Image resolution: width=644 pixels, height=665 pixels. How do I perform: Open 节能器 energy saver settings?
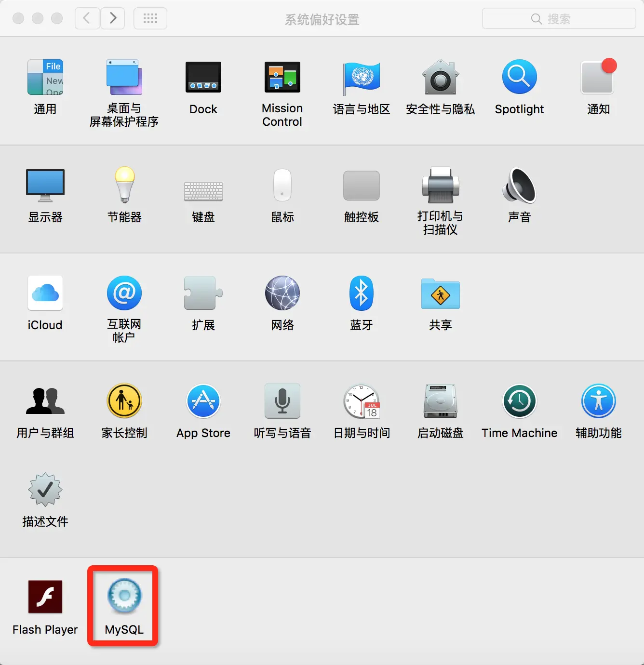[124, 186]
